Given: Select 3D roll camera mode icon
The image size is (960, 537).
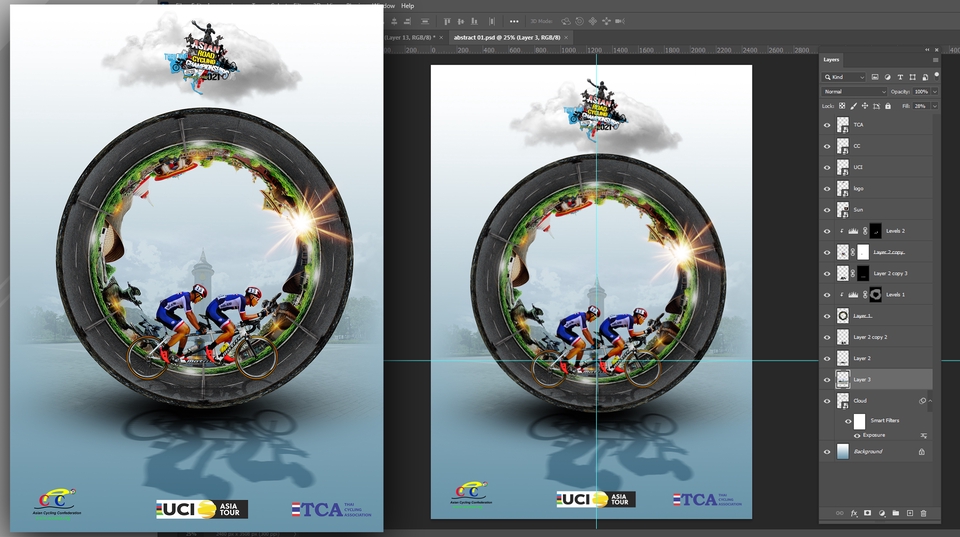Looking at the screenshot, I should pos(579,21).
